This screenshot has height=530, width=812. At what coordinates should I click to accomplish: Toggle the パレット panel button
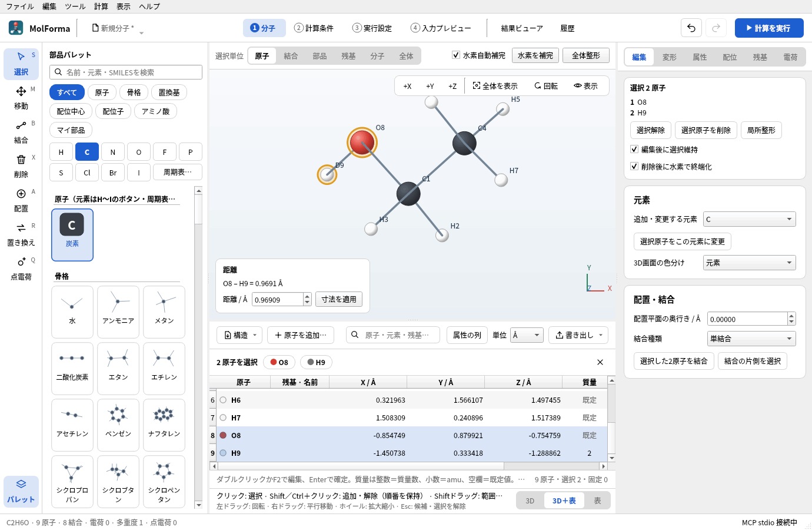(21, 491)
